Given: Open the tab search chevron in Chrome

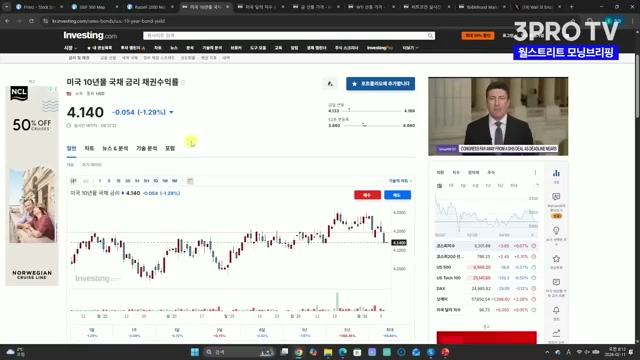Looking at the screenshot, I should [7, 7].
